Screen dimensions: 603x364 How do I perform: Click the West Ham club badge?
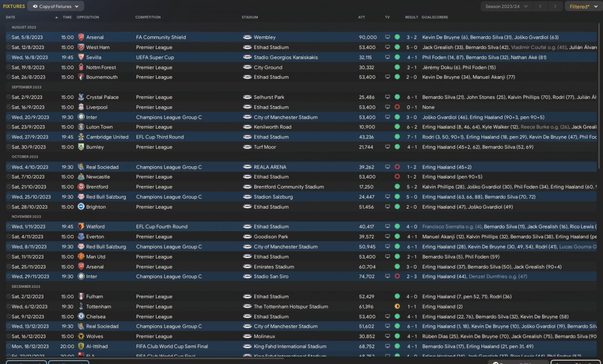(81, 47)
